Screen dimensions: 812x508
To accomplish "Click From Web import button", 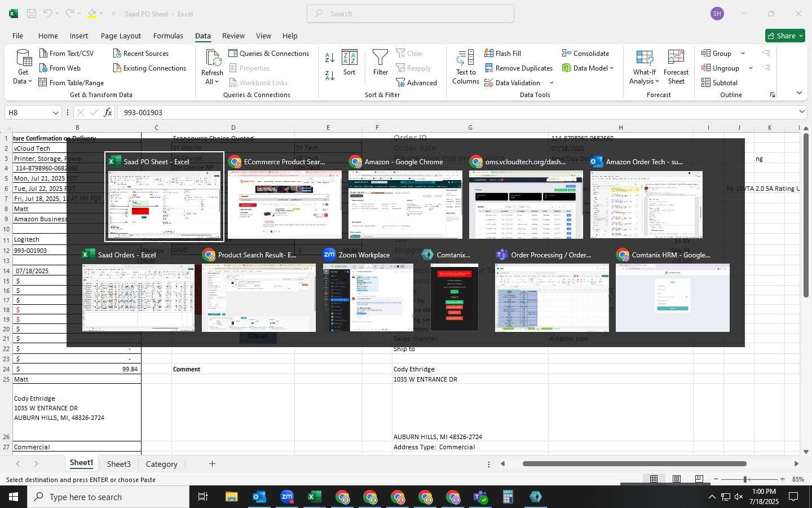I will tap(60, 68).
